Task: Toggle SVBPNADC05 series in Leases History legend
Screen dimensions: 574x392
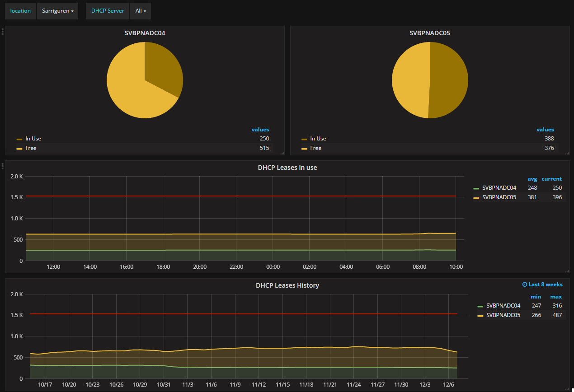Action: [503, 315]
